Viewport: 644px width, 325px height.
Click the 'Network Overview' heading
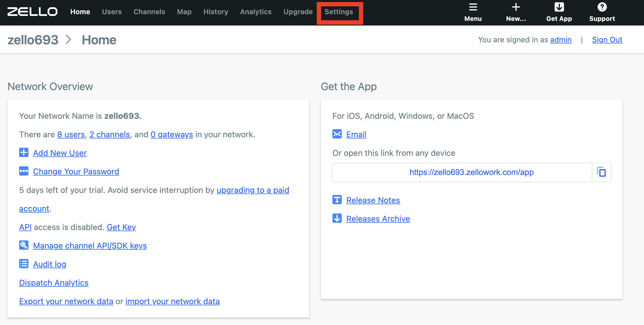50,86
